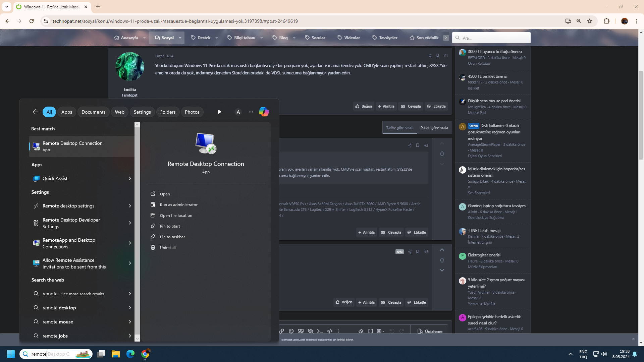The width and height of the screenshot is (644, 362).
Task: Toggle Beğen like on first post
Action: 364,106
